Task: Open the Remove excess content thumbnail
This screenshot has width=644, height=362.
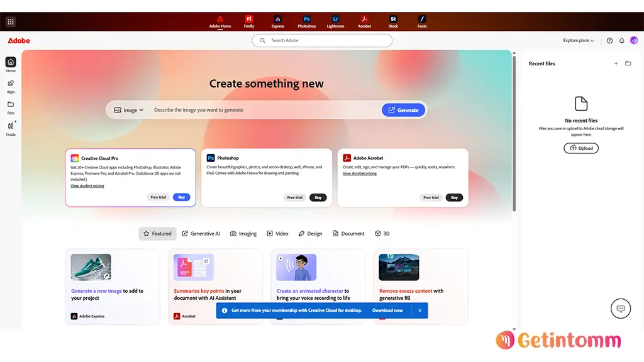Action: [399, 267]
